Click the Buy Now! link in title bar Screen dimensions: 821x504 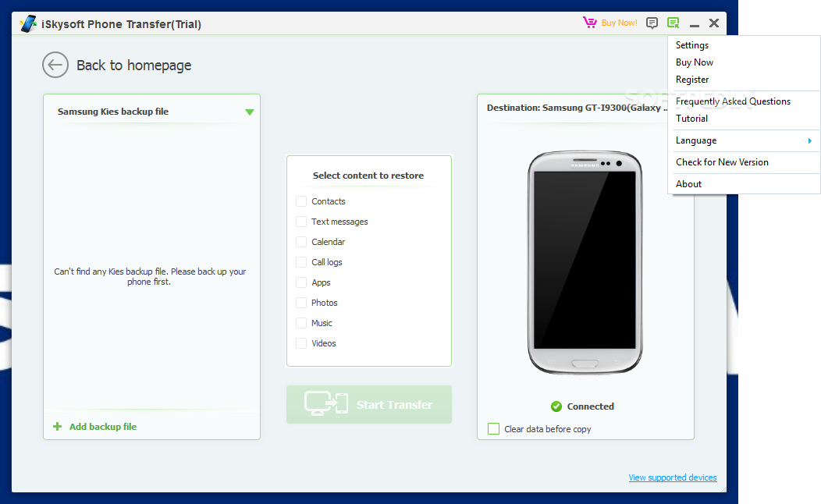(619, 23)
